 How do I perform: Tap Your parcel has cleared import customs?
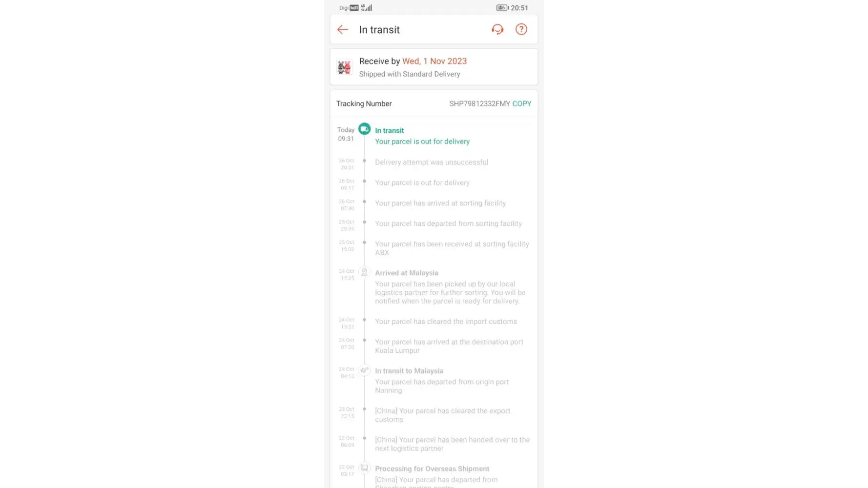446,322
